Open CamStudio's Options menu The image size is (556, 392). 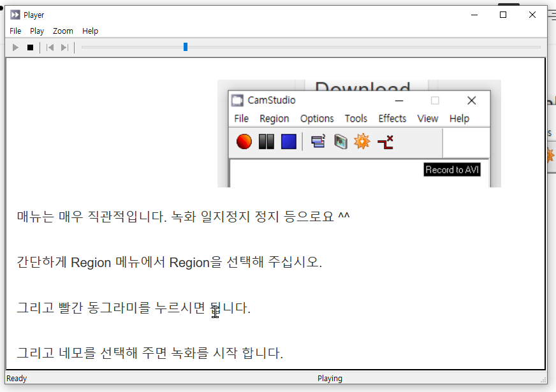[317, 119]
